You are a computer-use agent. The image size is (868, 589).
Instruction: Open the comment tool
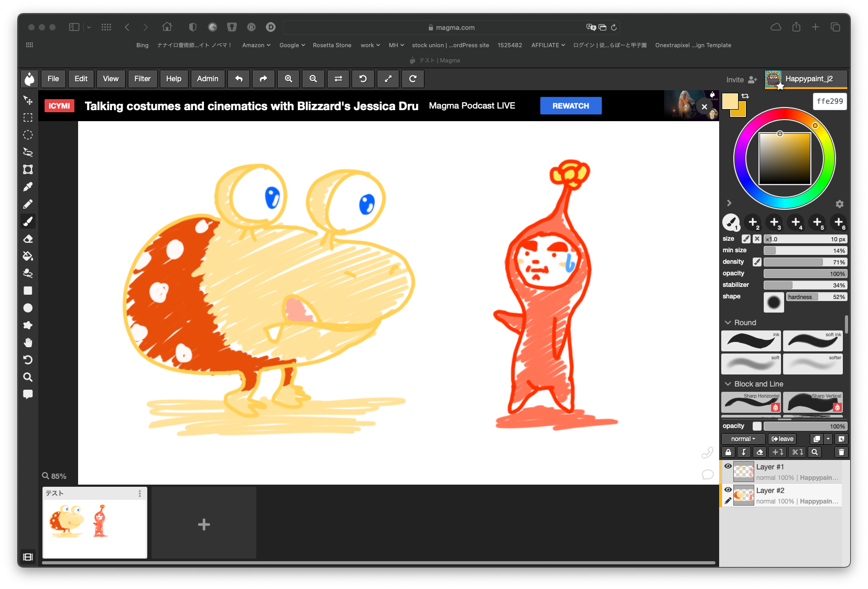coord(28,394)
